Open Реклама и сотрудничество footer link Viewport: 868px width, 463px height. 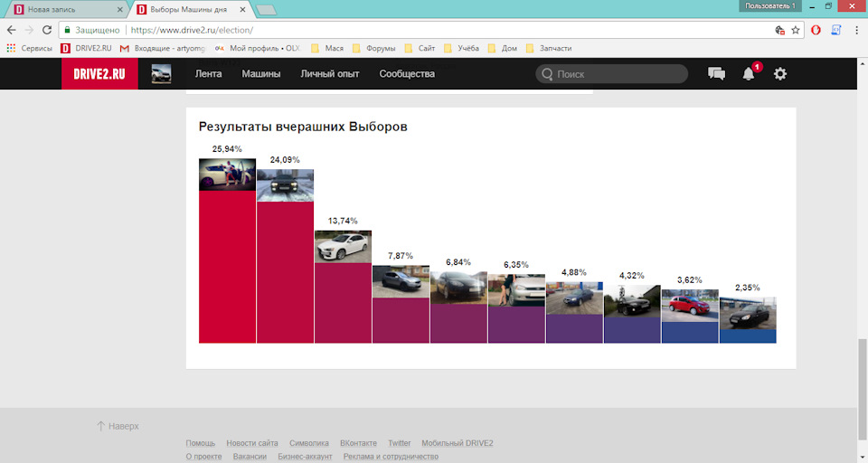pyautogui.click(x=391, y=457)
